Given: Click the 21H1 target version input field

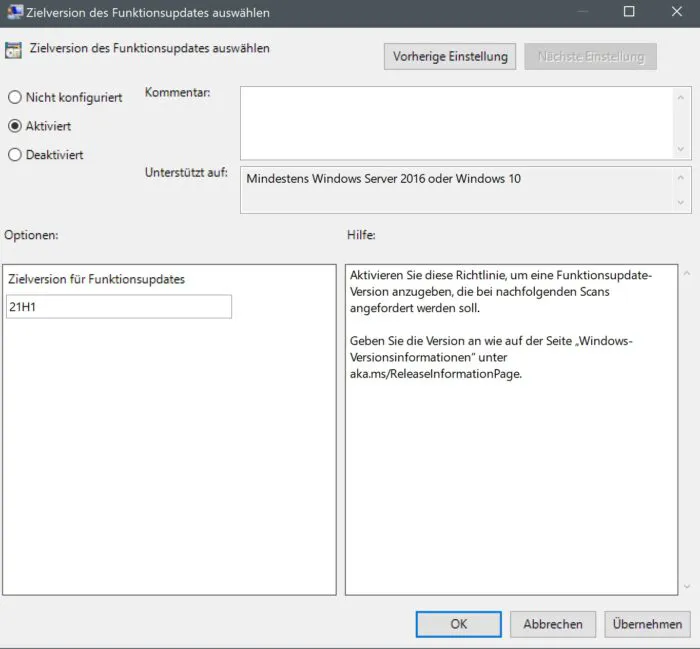Looking at the screenshot, I should click(119, 307).
